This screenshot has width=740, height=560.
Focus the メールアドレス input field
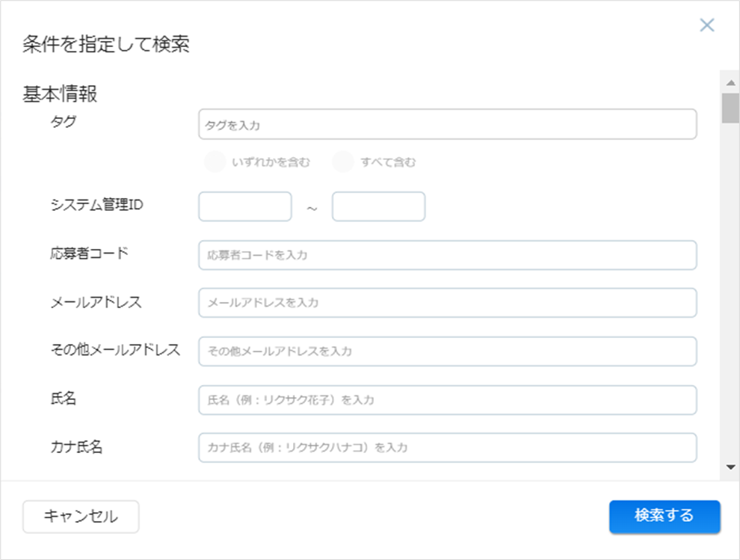(x=447, y=303)
